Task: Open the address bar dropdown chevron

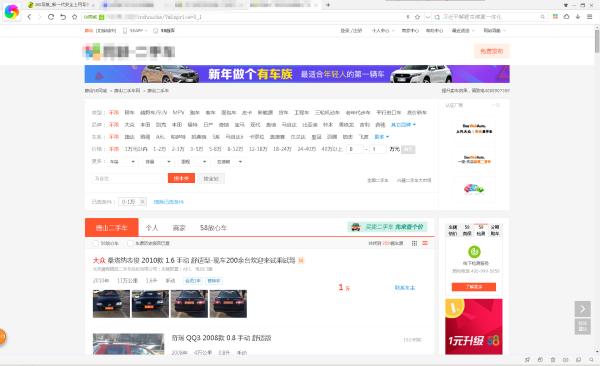Action: point(428,17)
